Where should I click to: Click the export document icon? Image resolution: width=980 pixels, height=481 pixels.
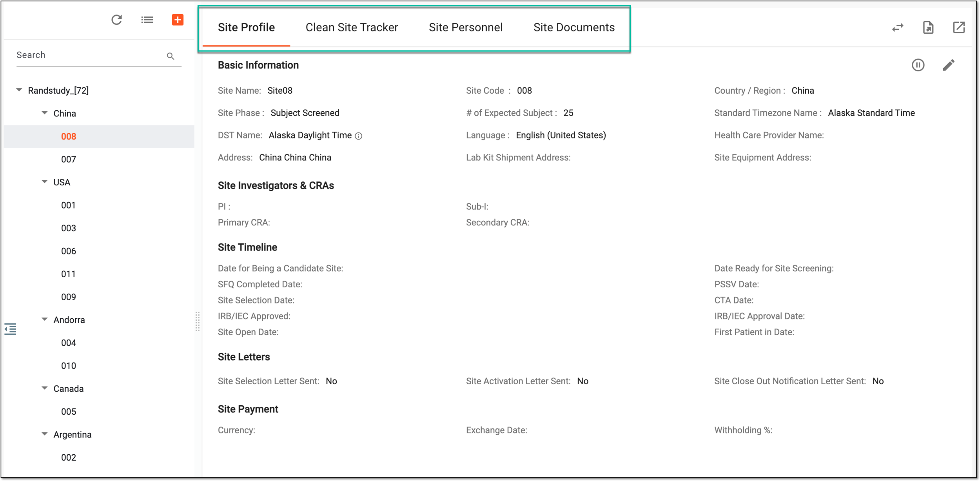click(x=928, y=27)
